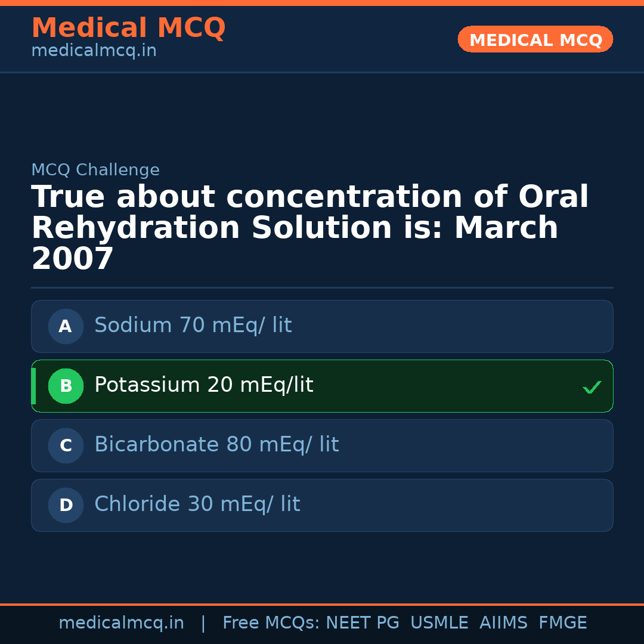Click the letter A option circle
Screen dimensions: 644x644
pos(66,326)
